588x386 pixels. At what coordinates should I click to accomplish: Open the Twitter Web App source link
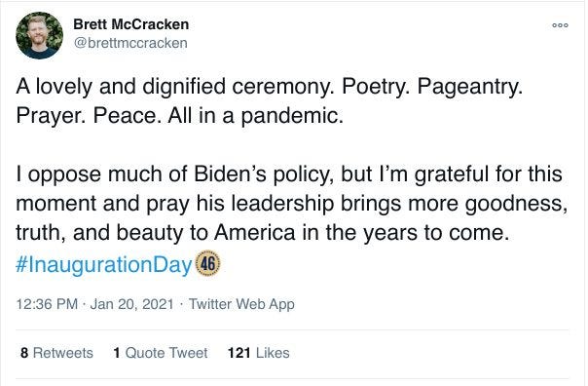coord(241,304)
